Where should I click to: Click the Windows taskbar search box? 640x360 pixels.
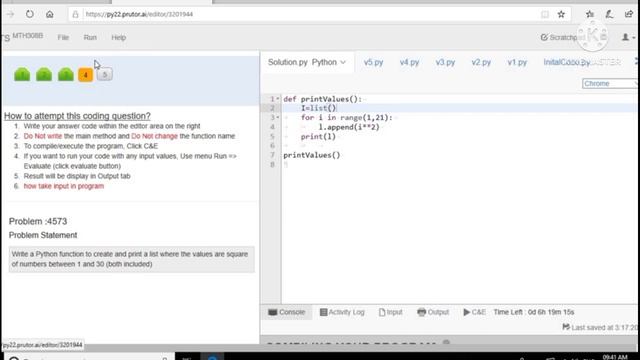[88, 357]
